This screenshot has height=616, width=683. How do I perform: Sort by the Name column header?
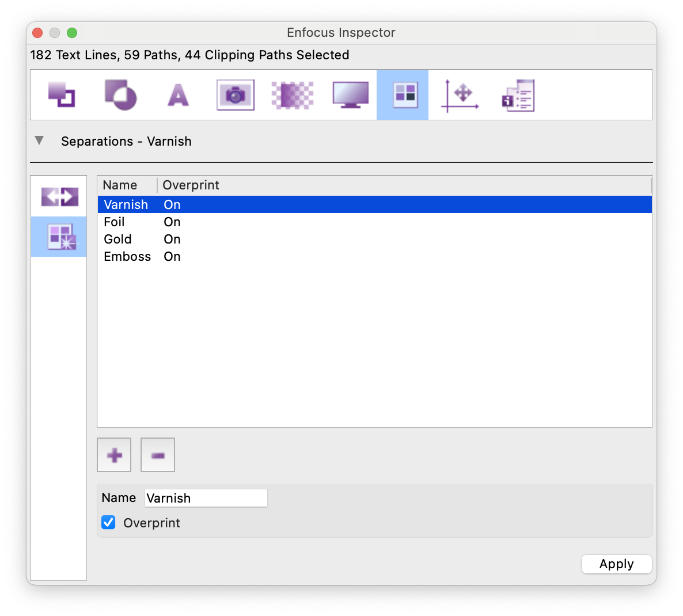[x=127, y=185]
